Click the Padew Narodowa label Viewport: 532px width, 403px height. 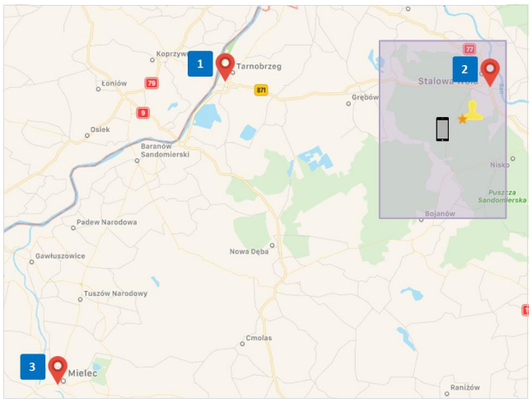pos(106,223)
